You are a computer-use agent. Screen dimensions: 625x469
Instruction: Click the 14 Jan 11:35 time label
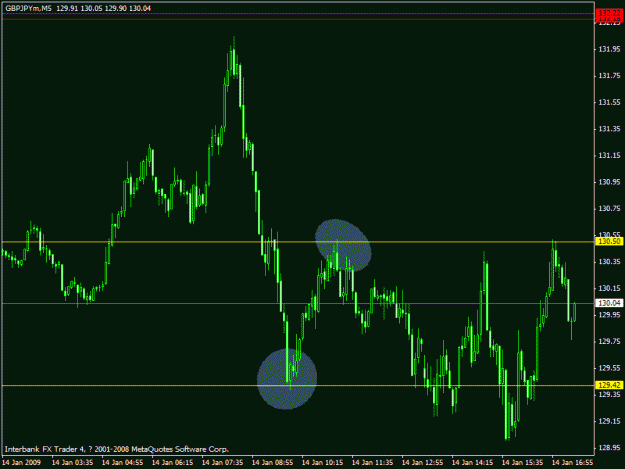[x=372, y=463]
